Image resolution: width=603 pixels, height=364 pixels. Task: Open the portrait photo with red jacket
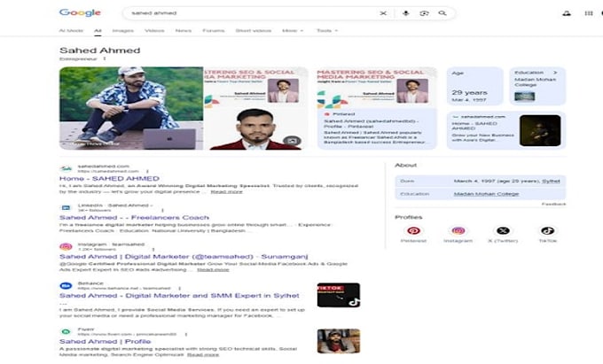pyautogui.click(x=255, y=128)
